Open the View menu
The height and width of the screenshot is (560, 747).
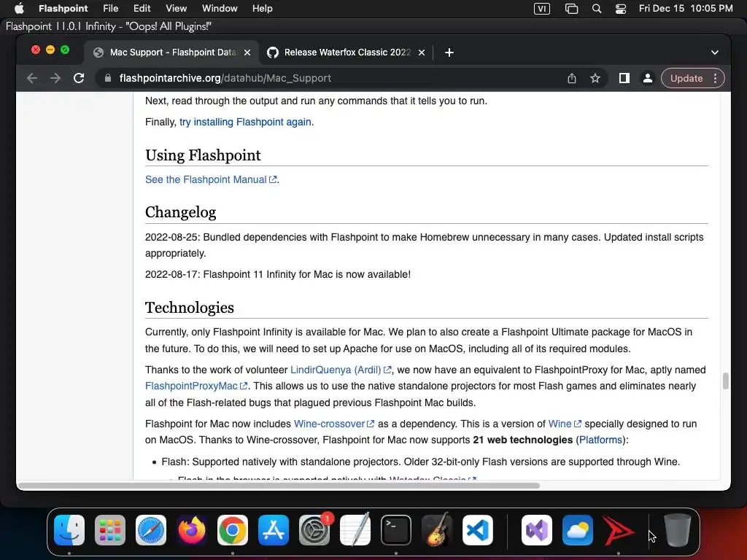coord(177,8)
